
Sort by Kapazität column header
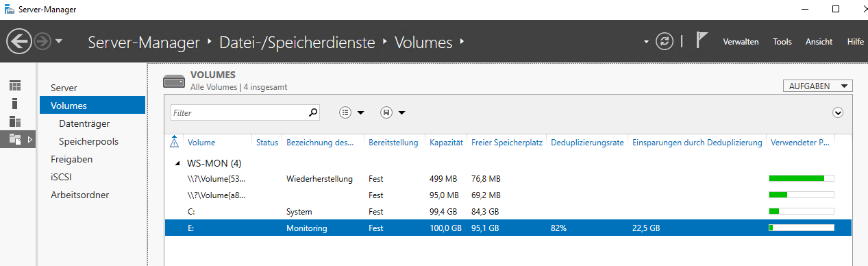click(x=446, y=143)
